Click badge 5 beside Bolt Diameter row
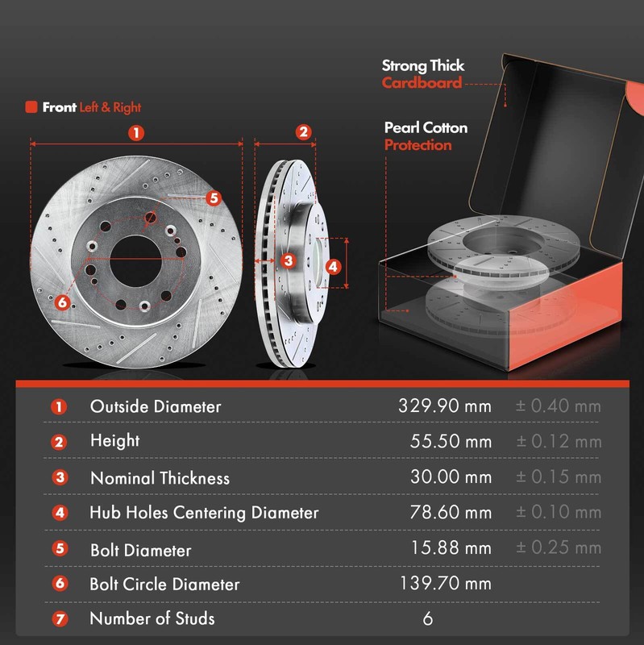 point(60,548)
